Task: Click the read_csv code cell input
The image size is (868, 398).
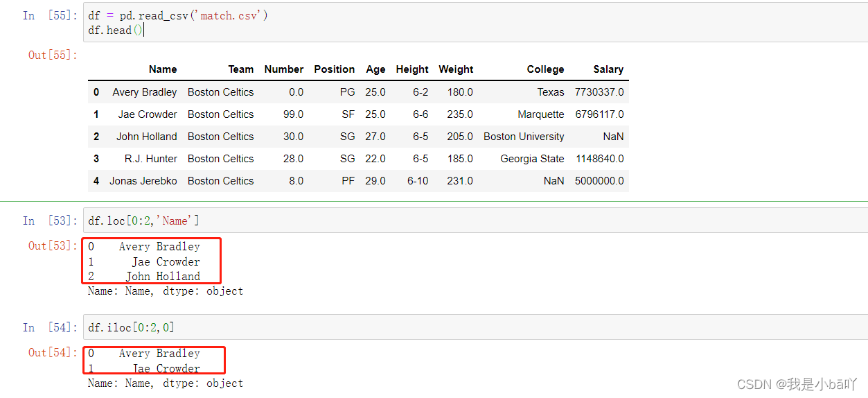Action: coord(475,22)
